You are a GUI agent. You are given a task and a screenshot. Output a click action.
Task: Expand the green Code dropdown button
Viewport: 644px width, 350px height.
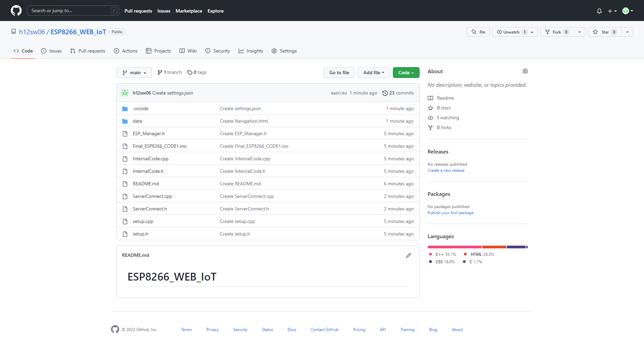tap(406, 73)
